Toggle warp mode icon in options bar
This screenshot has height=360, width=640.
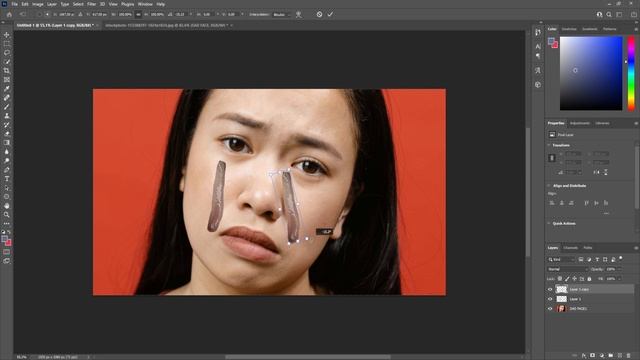[x=299, y=14]
